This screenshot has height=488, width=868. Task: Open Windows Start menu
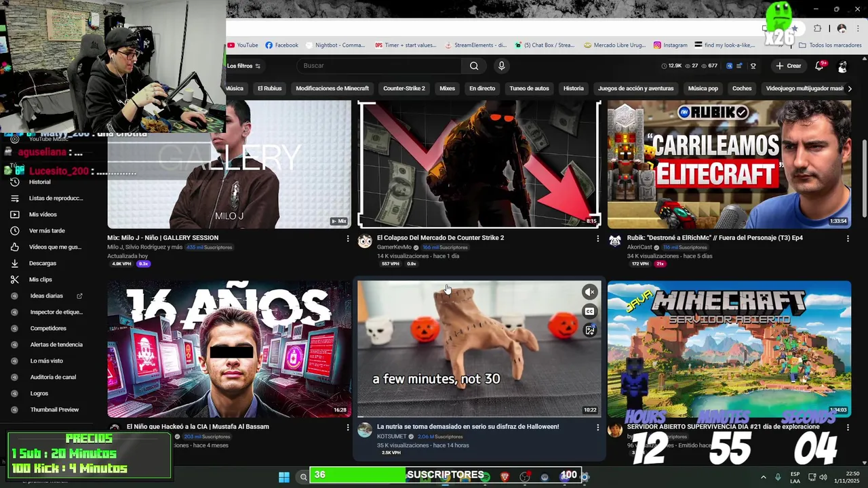(284, 477)
